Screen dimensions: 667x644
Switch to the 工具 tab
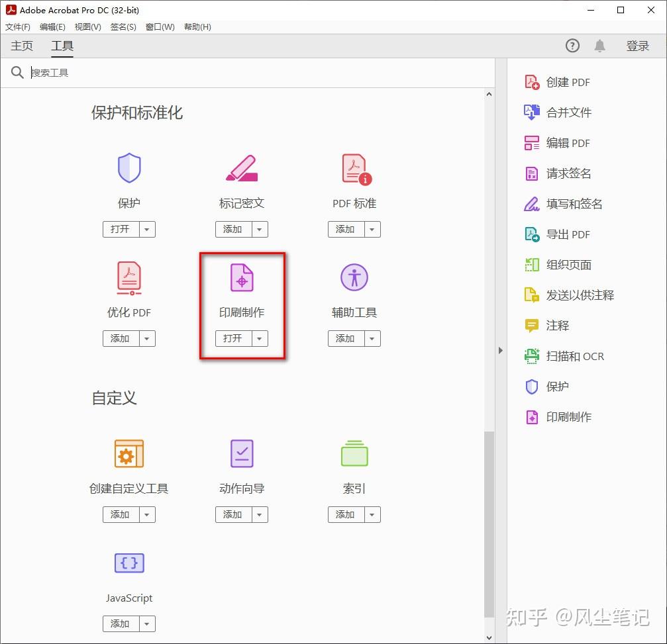tap(62, 46)
